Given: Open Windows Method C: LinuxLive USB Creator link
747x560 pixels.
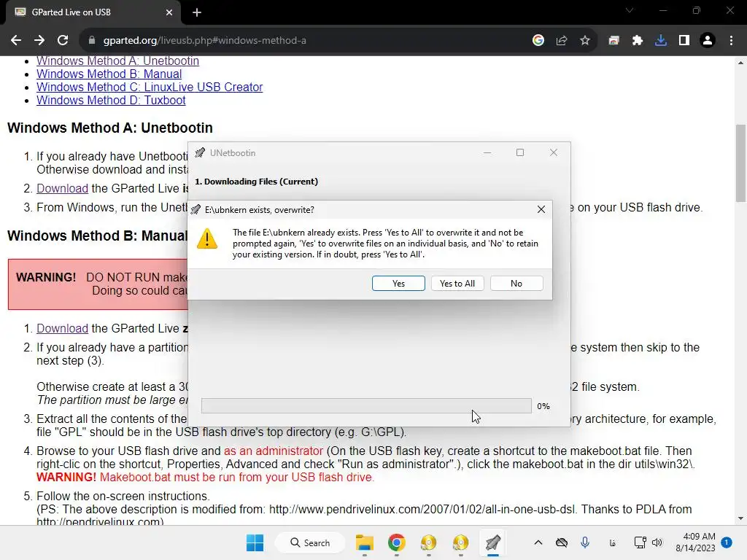Looking at the screenshot, I should pyautogui.click(x=150, y=87).
